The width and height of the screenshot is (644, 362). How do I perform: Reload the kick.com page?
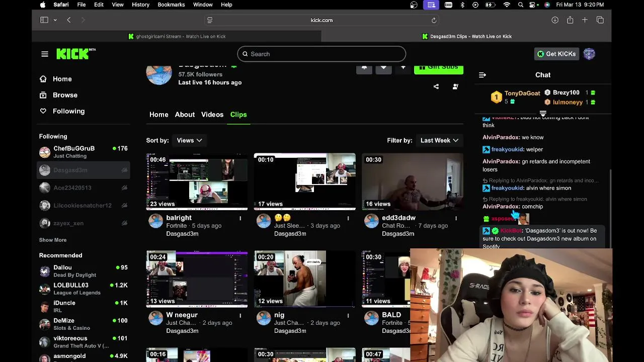(x=434, y=20)
